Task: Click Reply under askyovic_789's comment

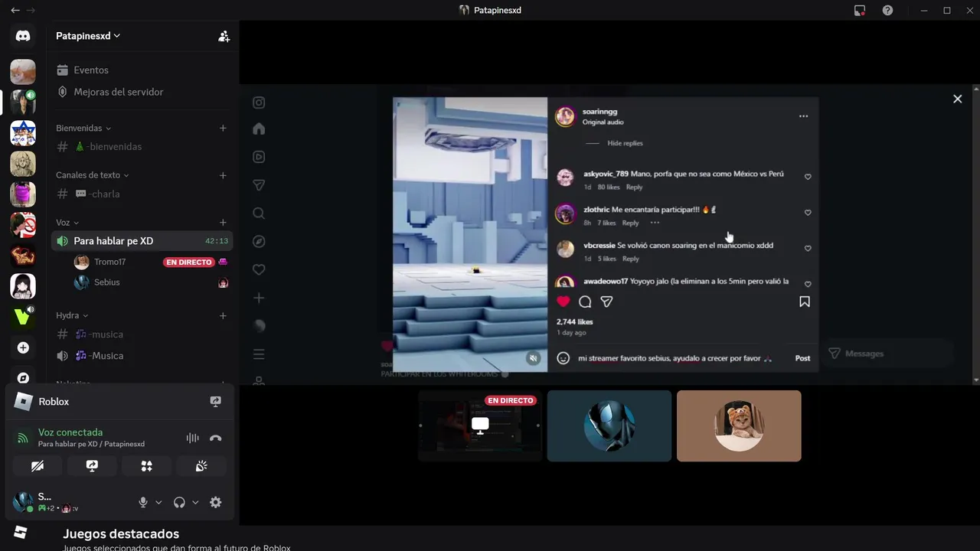Action: tap(634, 187)
